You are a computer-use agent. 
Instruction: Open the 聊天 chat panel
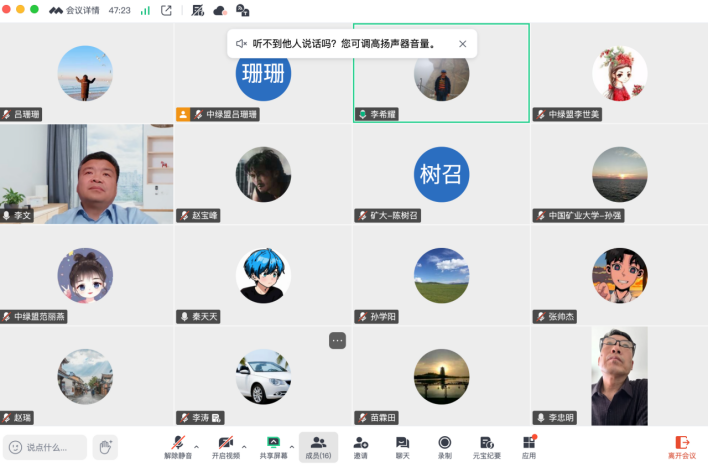(x=402, y=446)
